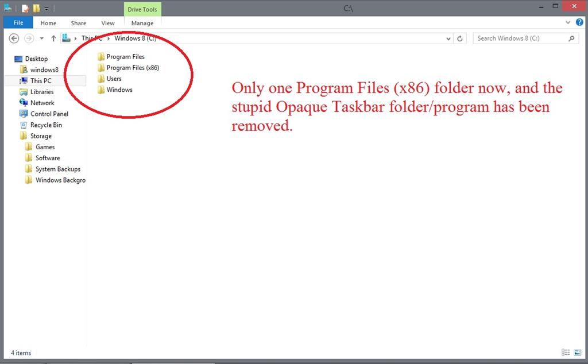Switch to details view using status bar icon
The height and width of the screenshot is (364, 588).
[x=566, y=352]
